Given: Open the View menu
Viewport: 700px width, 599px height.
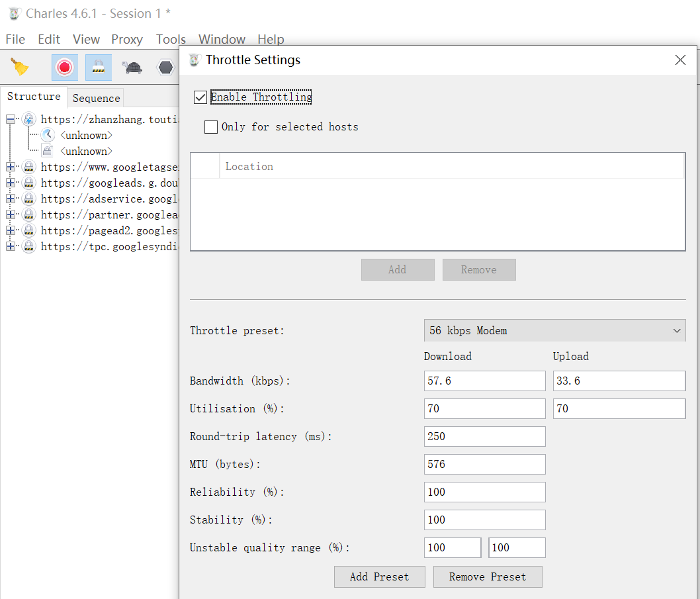Looking at the screenshot, I should pyautogui.click(x=86, y=39).
